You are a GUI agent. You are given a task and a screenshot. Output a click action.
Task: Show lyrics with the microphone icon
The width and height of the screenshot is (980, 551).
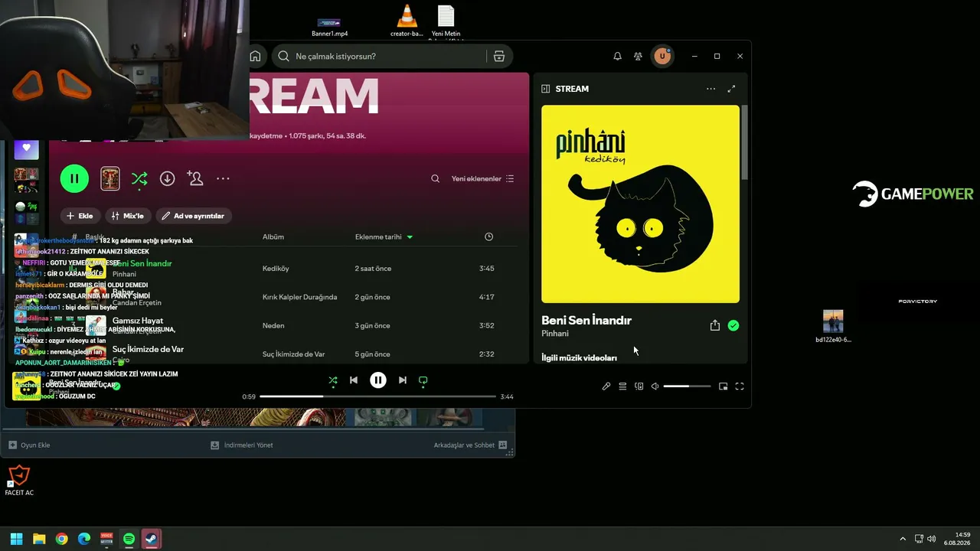[606, 386]
